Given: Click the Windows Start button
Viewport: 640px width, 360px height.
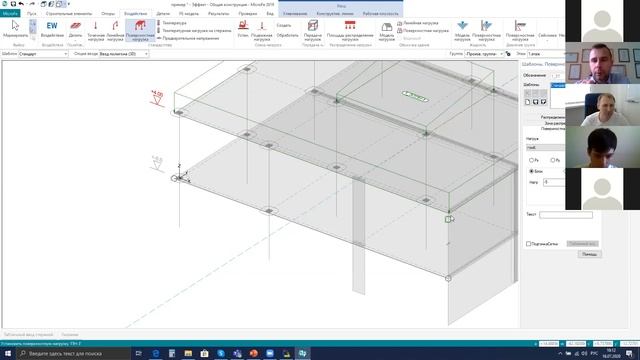Looking at the screenshot, I should pyautogui.click(x=8, y=353).
